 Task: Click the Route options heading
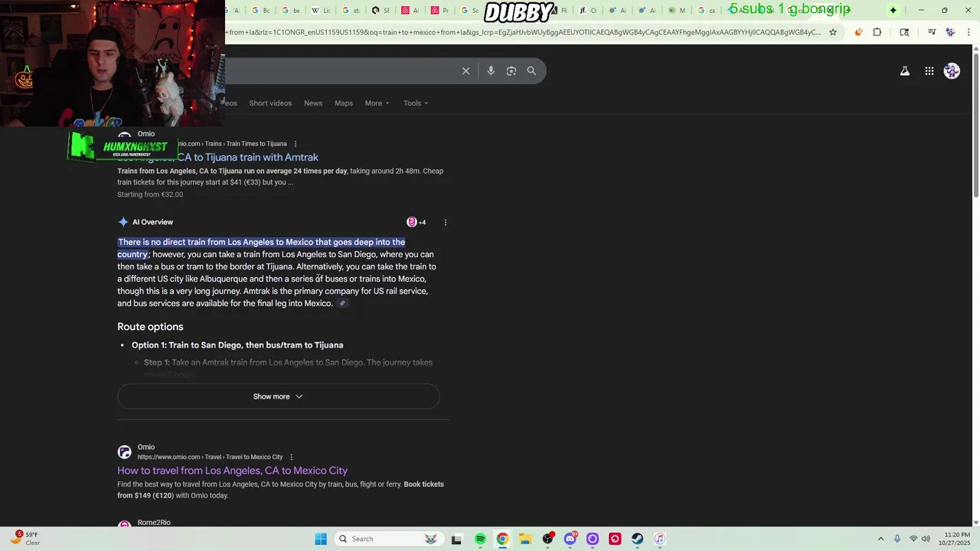[x=150, y=327]
